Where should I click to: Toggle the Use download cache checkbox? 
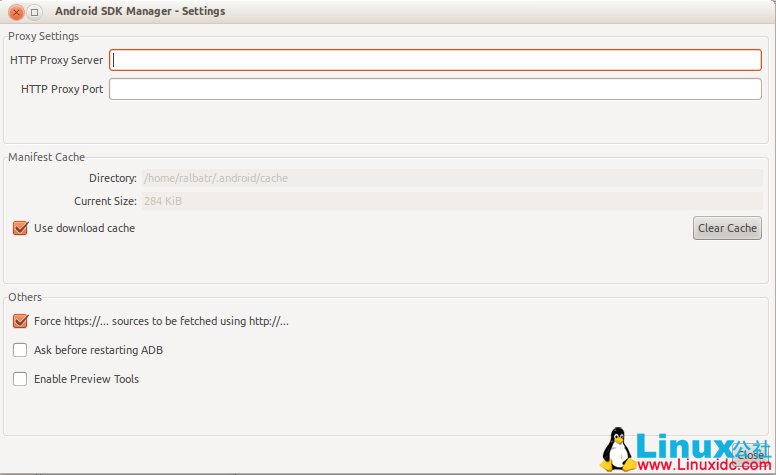tap(20, 228)
